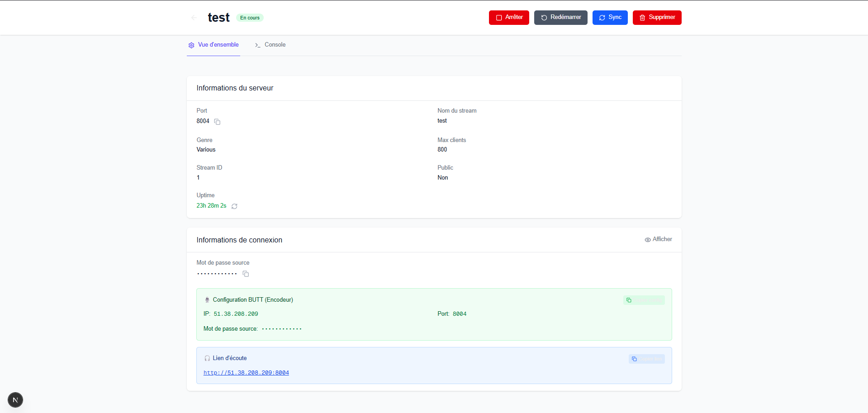Click the microphone icon beside Configuration BUTT
868x413 pixels.
coord(207,300)
